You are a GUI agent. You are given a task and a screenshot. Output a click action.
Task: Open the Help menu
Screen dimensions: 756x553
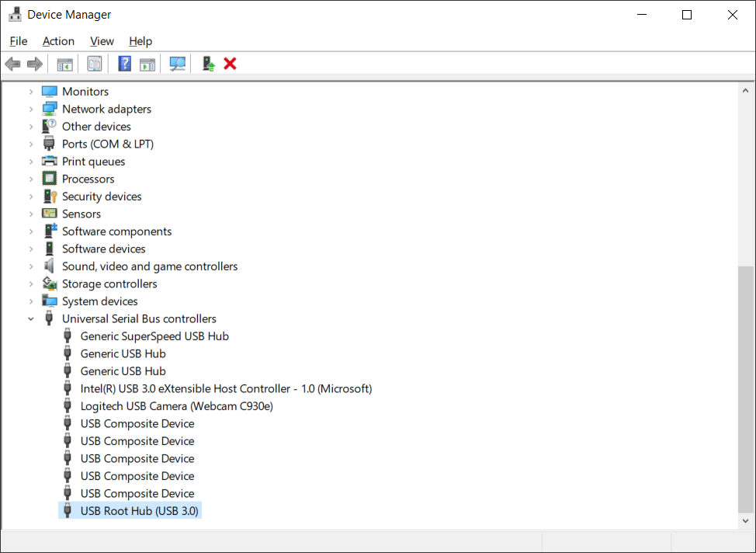coord(140,41)
